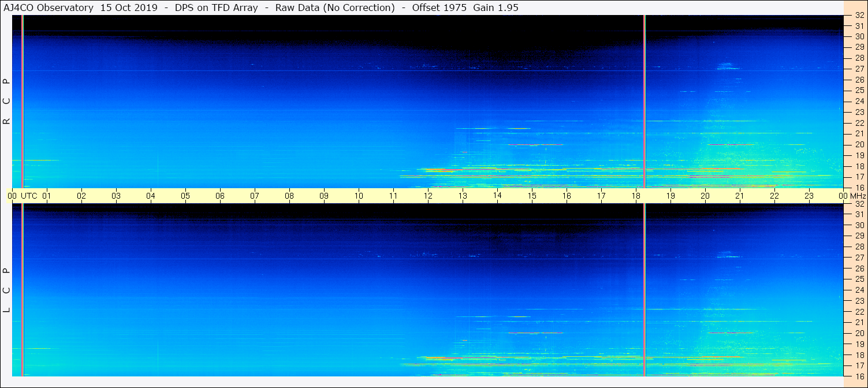Click the orange vertical marker after 18h in RCP panel
The width and height of the screenshot is (868, 388).
click(644, 102)
